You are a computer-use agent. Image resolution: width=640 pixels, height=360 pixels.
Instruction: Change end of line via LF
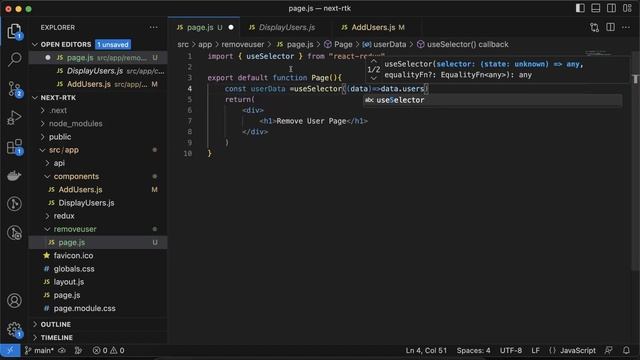click(x=536, y=350)
